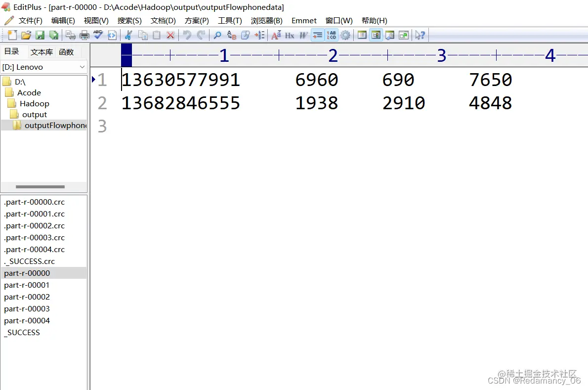Select file part-r-00001

pos(27,285)
